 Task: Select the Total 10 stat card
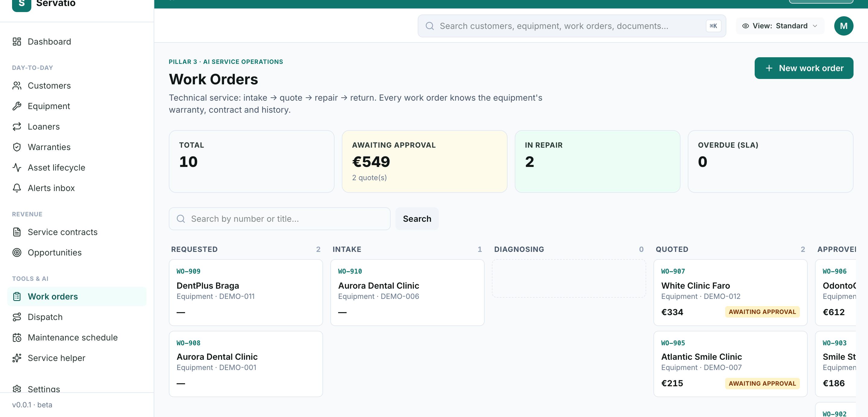pos(251,161)
